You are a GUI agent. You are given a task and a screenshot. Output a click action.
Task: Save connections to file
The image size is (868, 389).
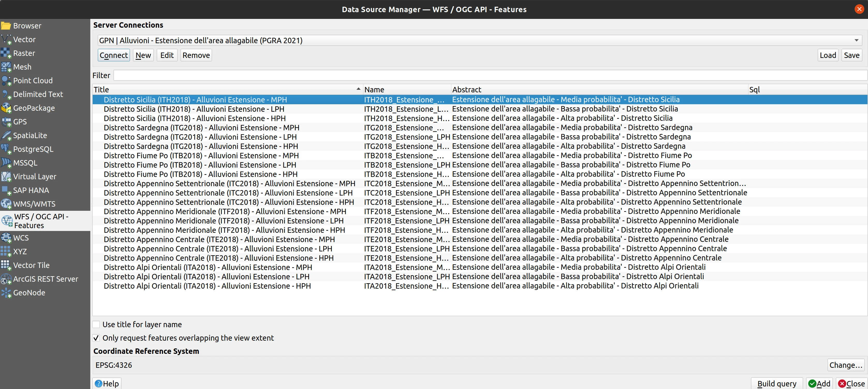point(851,55)
